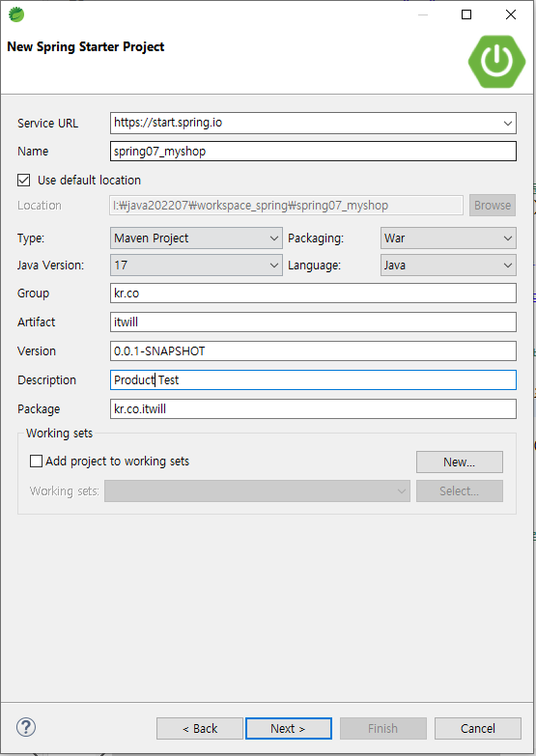This screenshot has width=536, height=756.
Task: Click the New... working set button
Action: 460,462
